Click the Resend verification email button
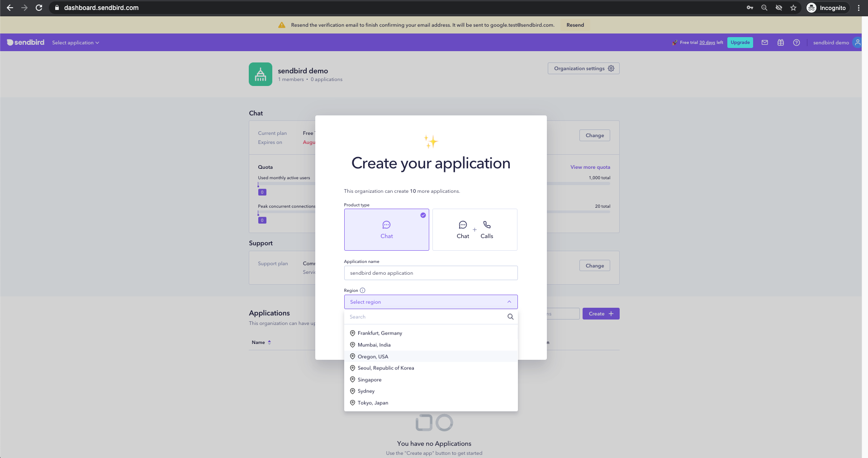 click(575, 25)
